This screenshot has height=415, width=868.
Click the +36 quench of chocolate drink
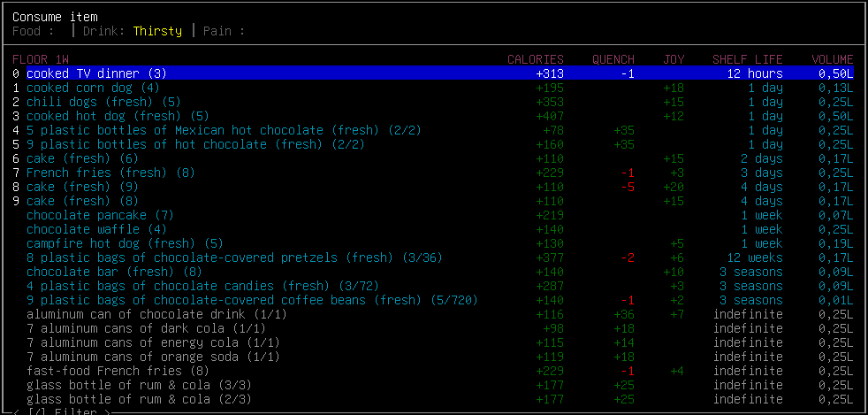pos(624,314)
